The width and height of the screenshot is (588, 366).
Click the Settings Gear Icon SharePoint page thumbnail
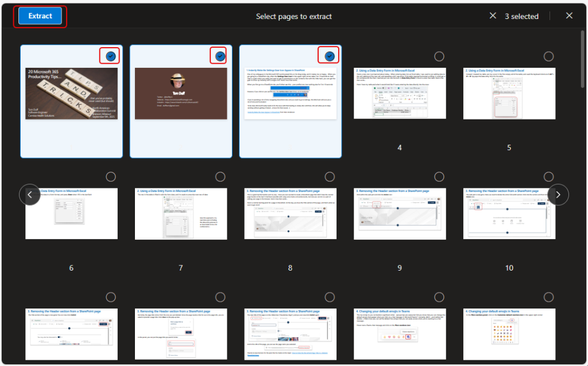(x=290, y=94)
